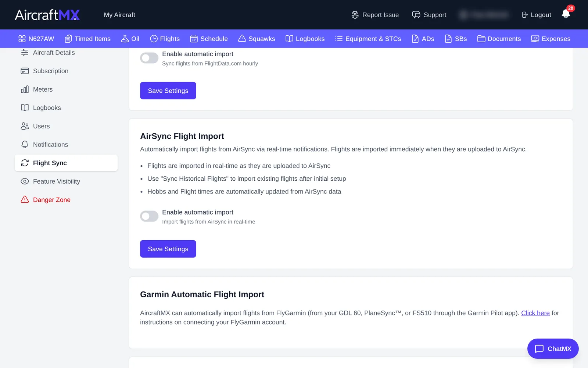Click the Expenses money icon
This screenshot has height=368, width=588.
point(535,39)
